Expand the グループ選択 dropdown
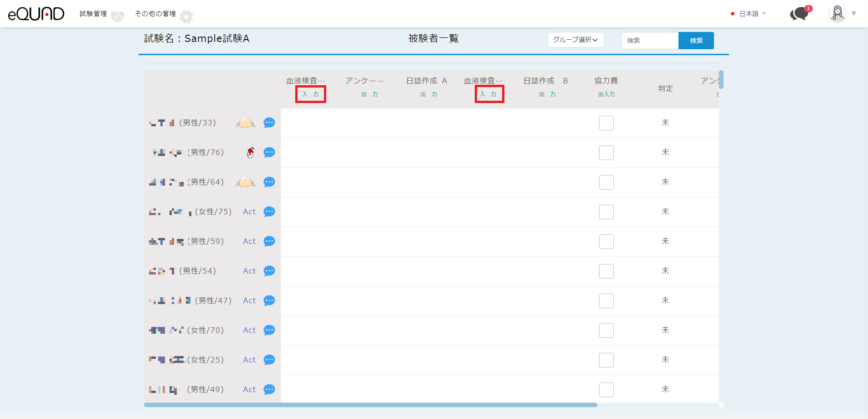This screenshot has height=419, width=868. [575, 40]
